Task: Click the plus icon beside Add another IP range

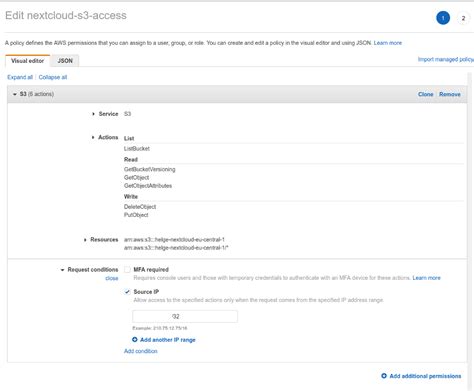Action: (135, 339)
